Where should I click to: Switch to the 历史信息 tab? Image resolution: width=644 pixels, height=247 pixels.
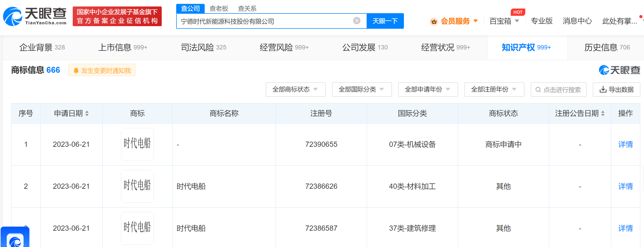click(607, 47)
